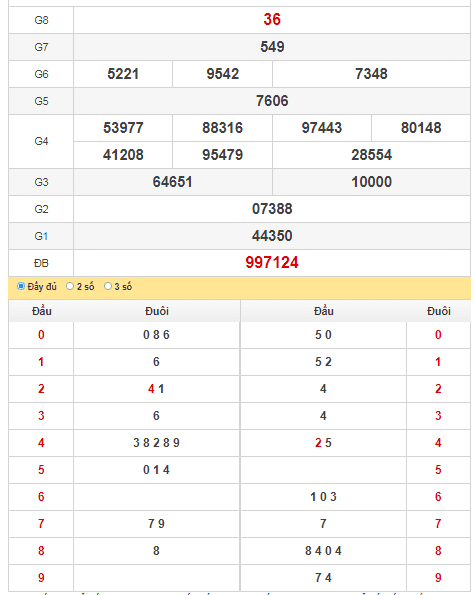Click G3 number 64651

tap(173, 182)
